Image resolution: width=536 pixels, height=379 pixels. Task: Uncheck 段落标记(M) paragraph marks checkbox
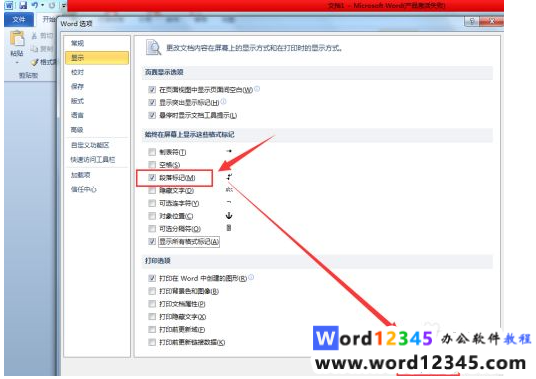(x=152, y=177)
